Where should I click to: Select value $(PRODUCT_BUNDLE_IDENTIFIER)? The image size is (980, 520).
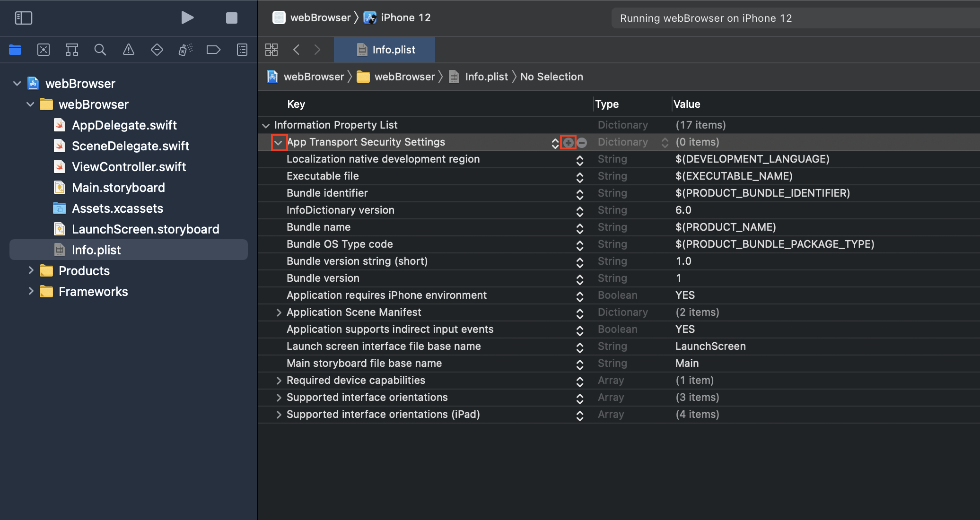762,193
